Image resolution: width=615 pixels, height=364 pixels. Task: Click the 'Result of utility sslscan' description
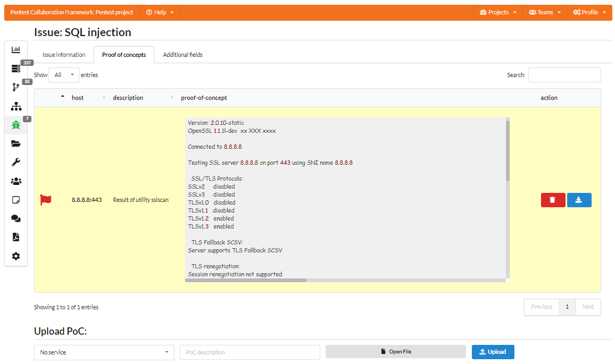[141, 200]
